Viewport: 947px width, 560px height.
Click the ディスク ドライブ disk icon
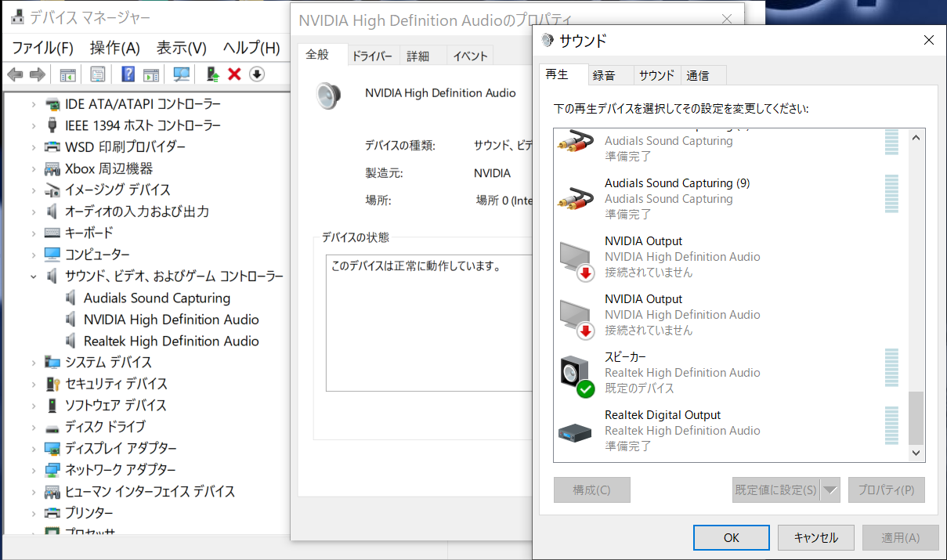52,427
